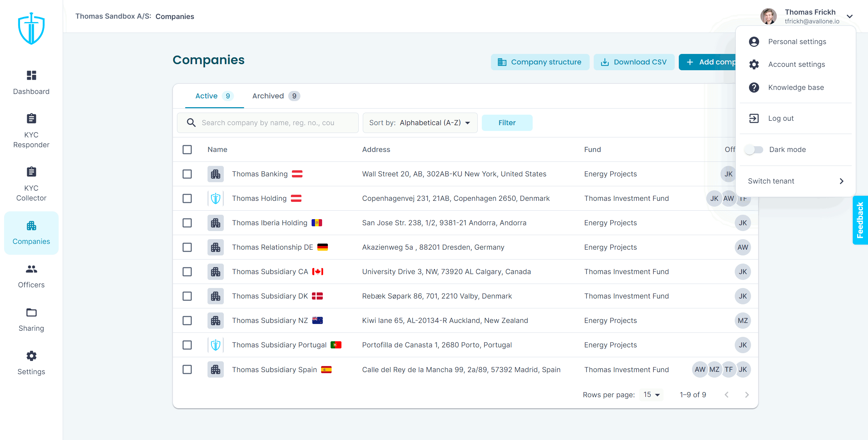Image resolution: width=868 pixels, height=440 pixels.
Task: Click Thomas Banking company icon
Action: coord(216,174)
